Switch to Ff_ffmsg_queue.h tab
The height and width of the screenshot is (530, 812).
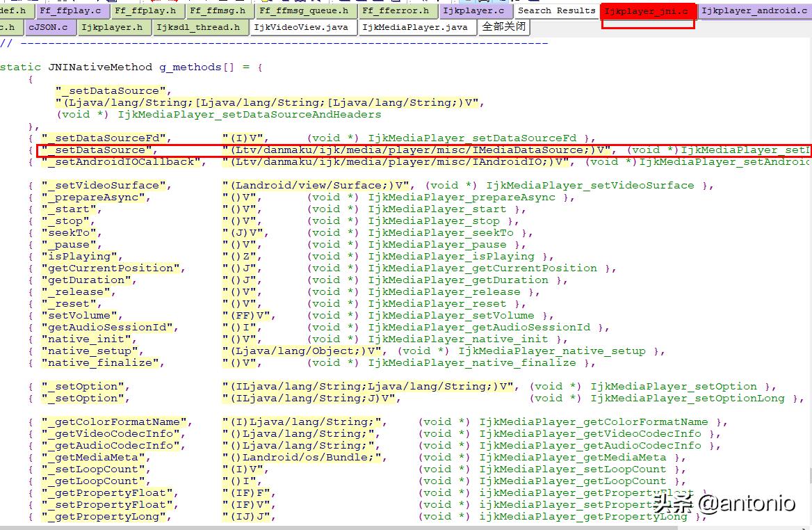[304, 11]
